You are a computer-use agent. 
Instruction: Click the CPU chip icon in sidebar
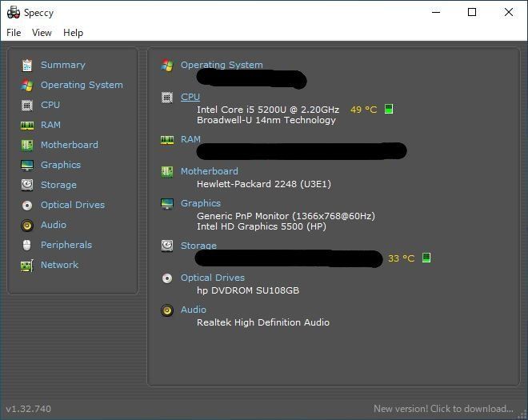(x=27, y=106)
